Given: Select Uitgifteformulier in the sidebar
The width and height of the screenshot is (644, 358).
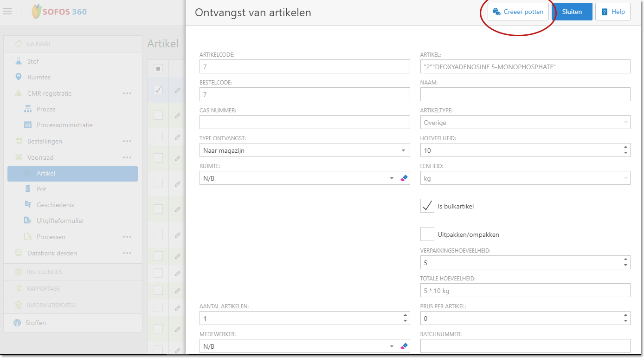Looking at the screenshot, I should 60,221.
